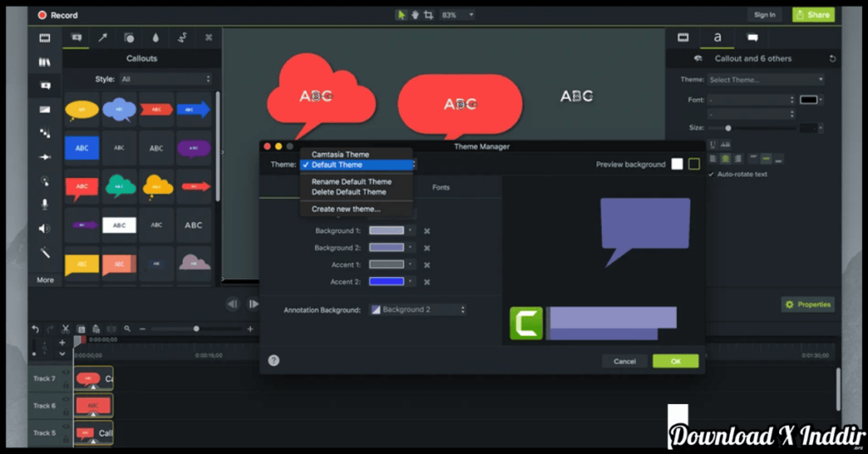Open font color dropdown arrow in properties
The height and width of the screenshot is (454, 868).
(821, 100)
